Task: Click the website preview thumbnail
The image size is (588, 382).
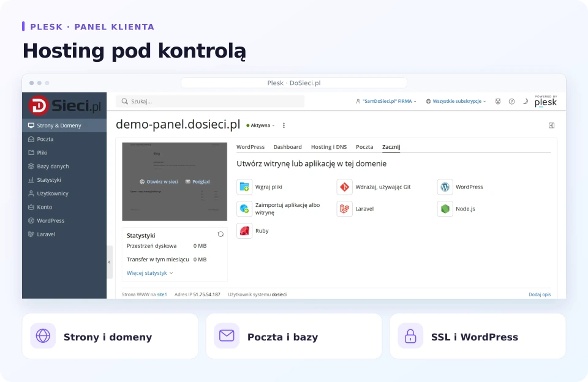Action: pyautogui.click(x=175, y=181)
